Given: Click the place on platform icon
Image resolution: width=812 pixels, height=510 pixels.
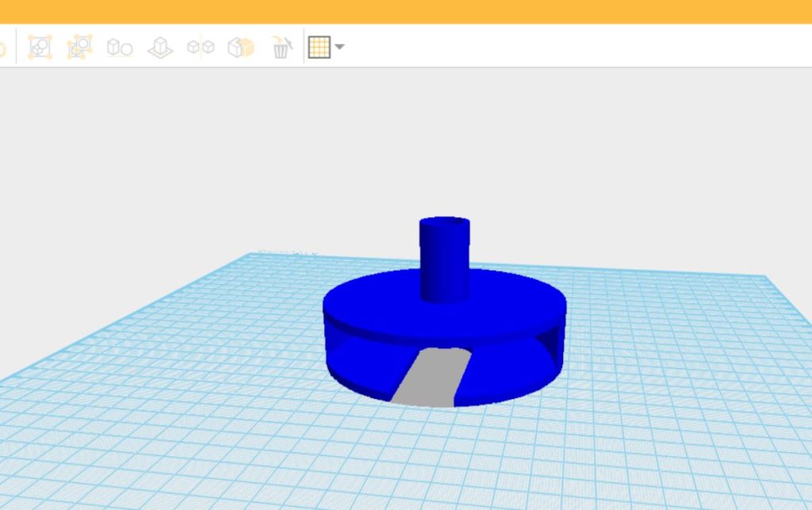Looking at the screenshot, I should point(160,48).
